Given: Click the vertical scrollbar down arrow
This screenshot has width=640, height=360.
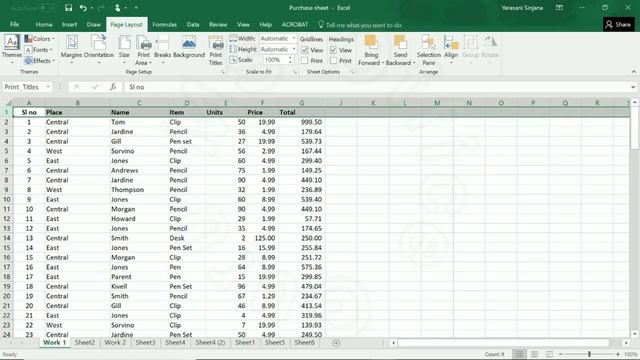Looking at the screenshot, I should click(x=634, y=334).
